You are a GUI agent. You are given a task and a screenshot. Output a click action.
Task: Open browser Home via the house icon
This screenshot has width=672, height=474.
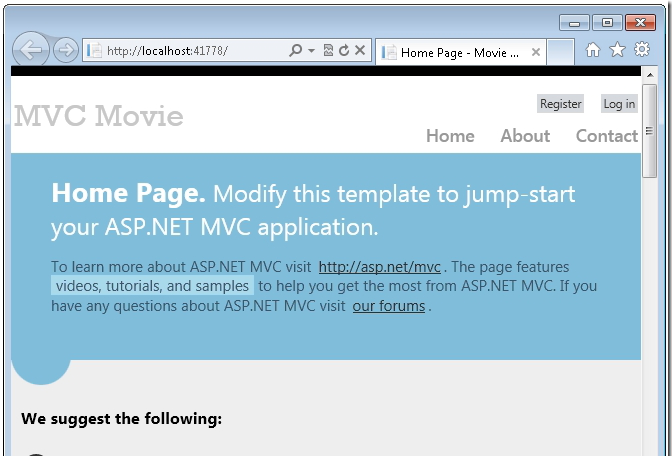click(x=593, y=50)
